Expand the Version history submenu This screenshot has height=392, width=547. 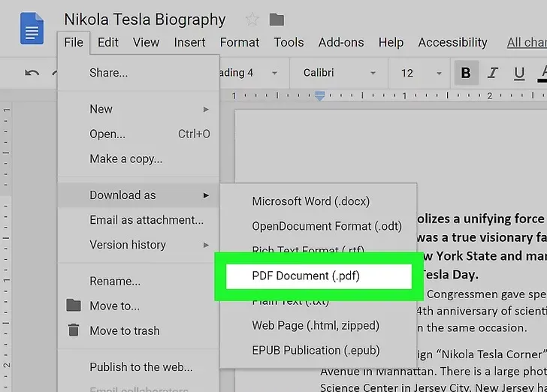[x=138, y=245]
